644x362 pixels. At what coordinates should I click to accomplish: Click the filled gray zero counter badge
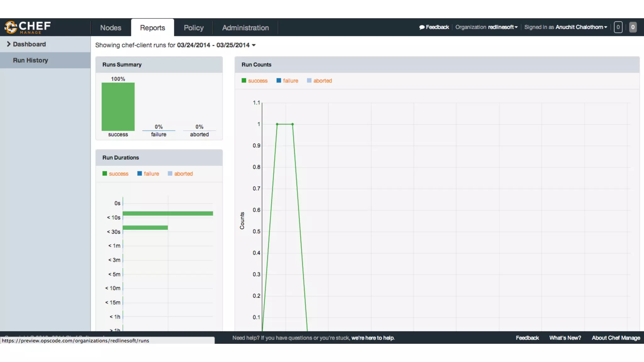(x=633, y=27)
